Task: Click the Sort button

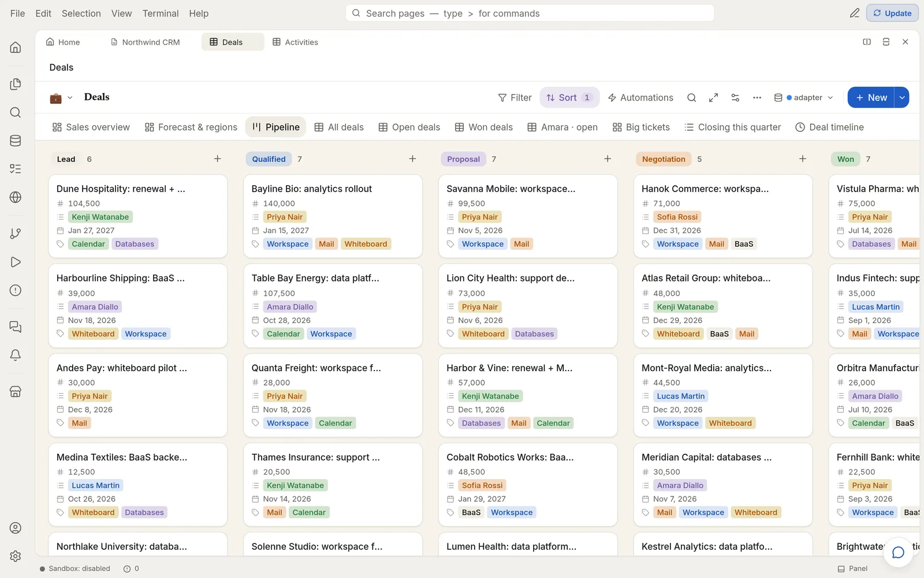Action: coord(569,98)
